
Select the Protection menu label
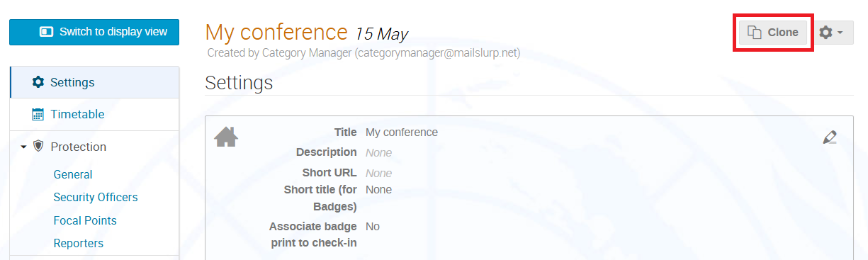[x=79, y=147]
